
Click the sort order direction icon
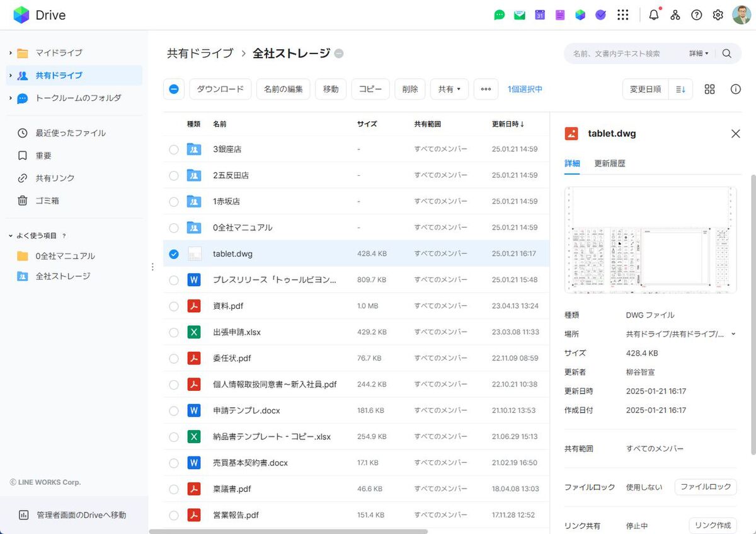click(x=680, y=90)
